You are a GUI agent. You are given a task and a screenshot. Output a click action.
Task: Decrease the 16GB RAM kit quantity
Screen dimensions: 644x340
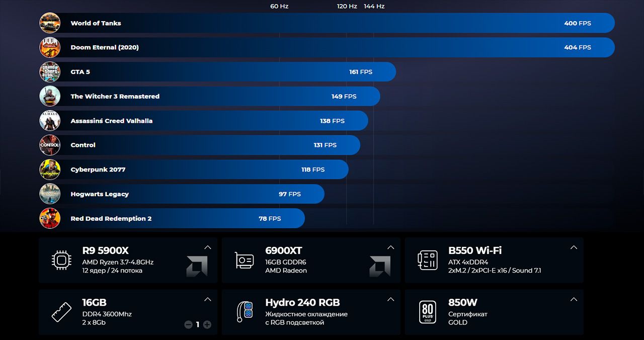(x=189, y=325)
